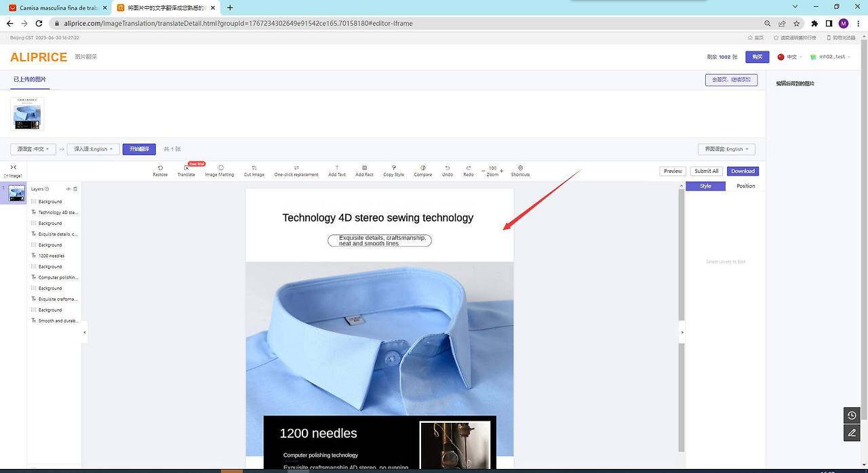The width and height of the screenshot is (868, 473).
Task: Click the Download button
Action: click(x=743, y=171)
